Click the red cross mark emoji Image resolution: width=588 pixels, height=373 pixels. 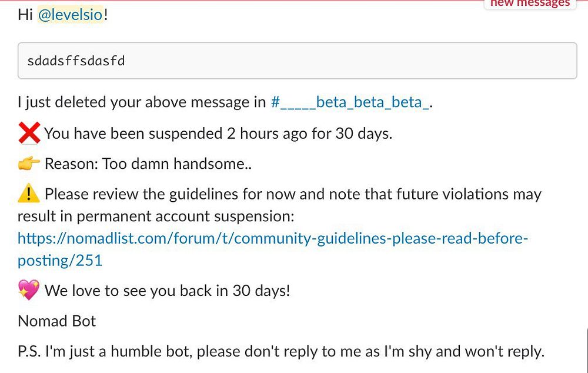point(29,134)
